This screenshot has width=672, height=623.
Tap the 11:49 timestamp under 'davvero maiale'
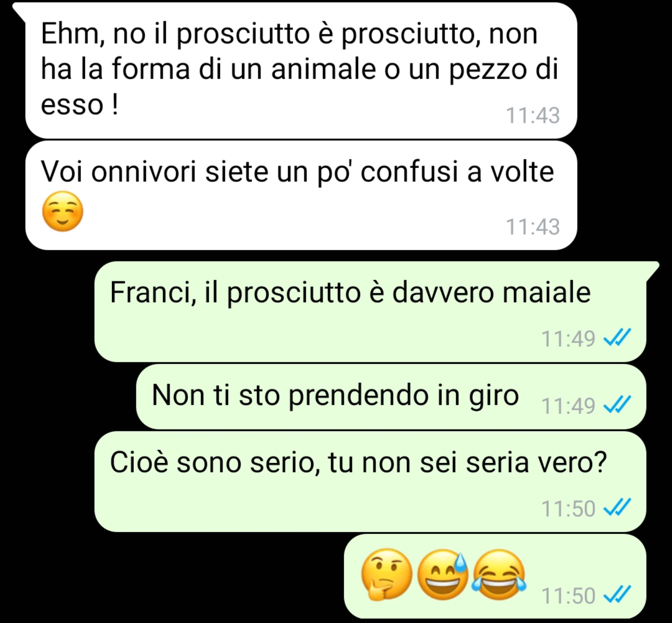pyautogui.click(x=568, y=339)
